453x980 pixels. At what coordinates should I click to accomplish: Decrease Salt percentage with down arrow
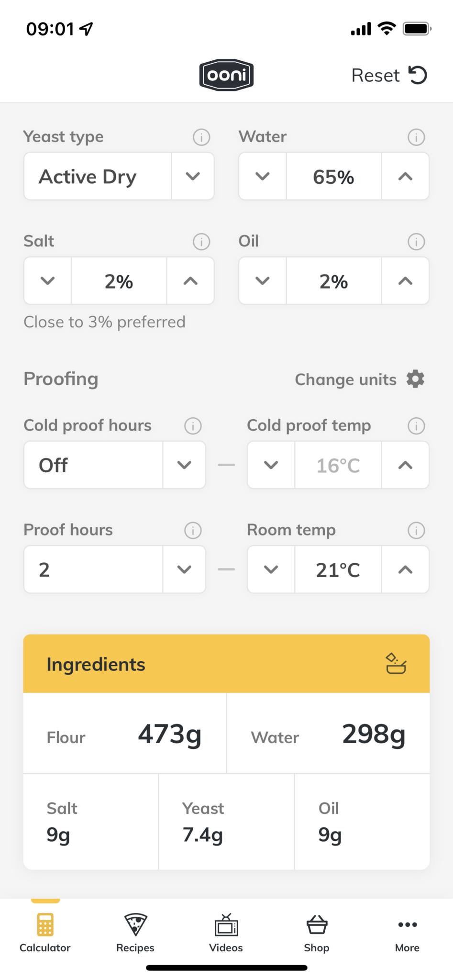click(x=48, y=281)
